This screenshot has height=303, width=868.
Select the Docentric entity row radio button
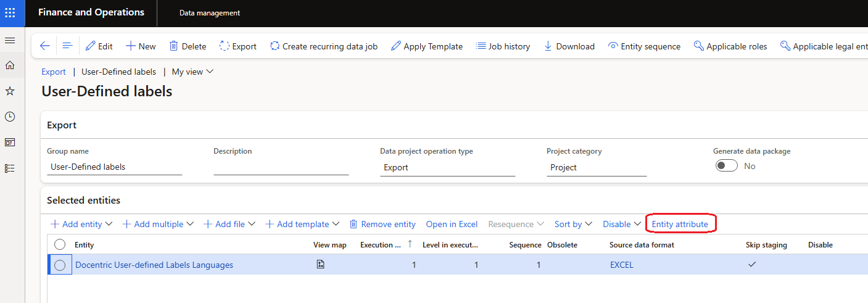coord(60,265)
